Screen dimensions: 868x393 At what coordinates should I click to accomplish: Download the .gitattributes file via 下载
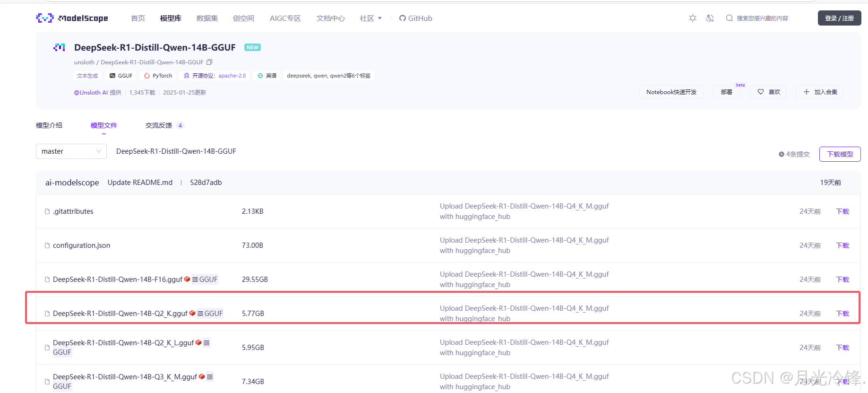pyautogui.click(x=842, y=211)
